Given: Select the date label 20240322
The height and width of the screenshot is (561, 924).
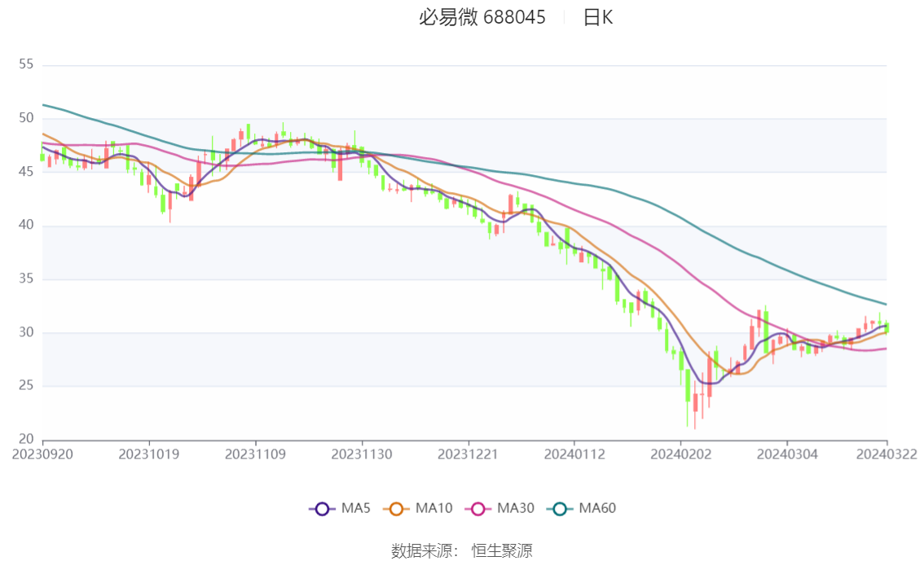Looking at the screenshot, I should coord(887,454).
